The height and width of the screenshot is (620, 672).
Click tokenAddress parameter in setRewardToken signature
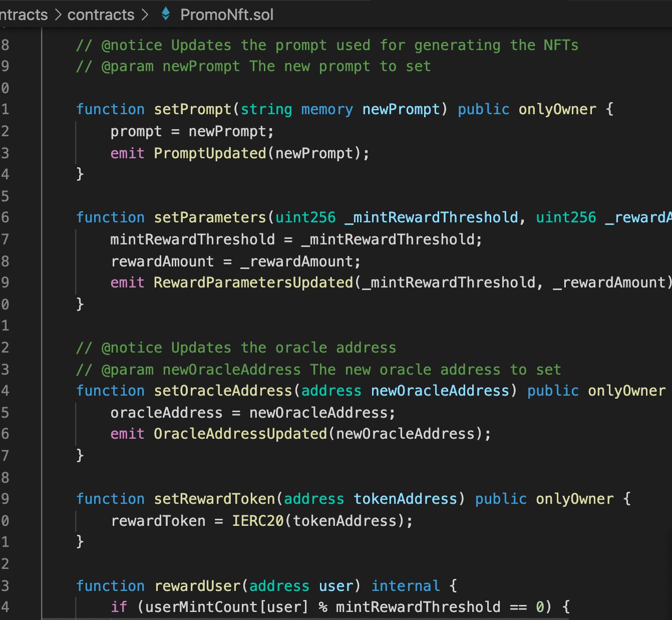tap(406, 499)
